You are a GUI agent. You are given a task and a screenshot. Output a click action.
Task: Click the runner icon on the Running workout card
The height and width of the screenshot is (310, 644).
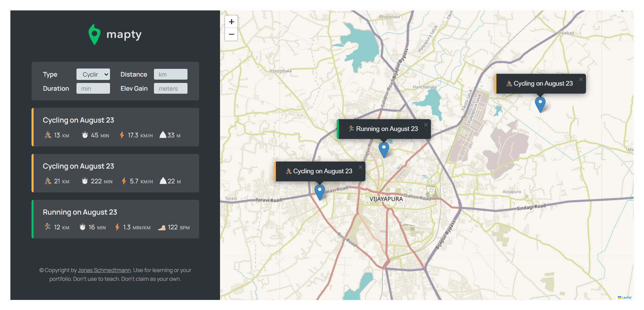point(47,227)
